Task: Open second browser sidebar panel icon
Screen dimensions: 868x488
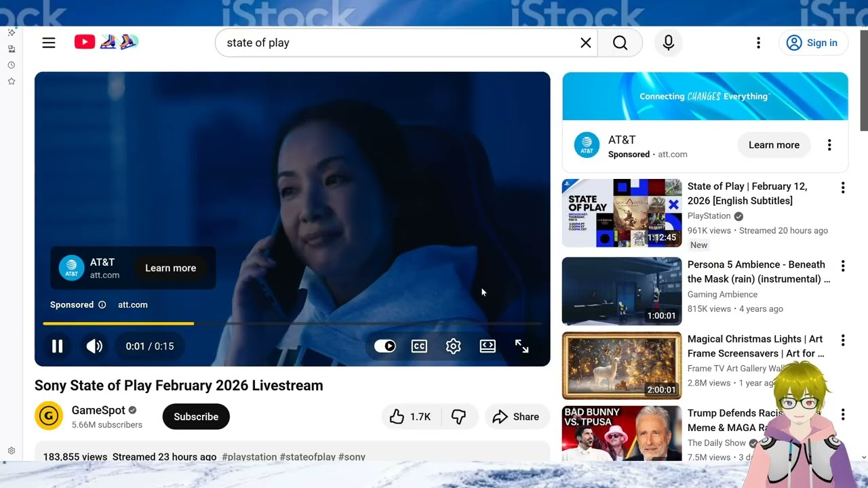Action: tap(12, 49)
